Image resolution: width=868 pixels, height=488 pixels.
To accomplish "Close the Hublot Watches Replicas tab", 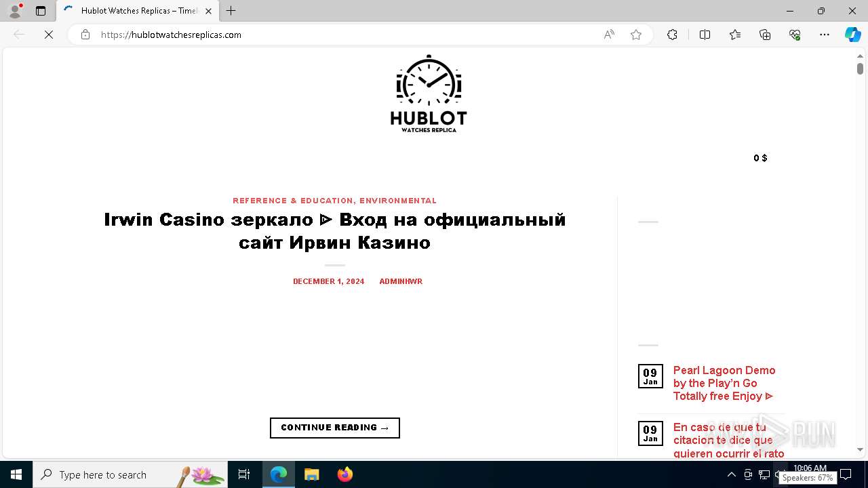I will click(x=208, y=11).
